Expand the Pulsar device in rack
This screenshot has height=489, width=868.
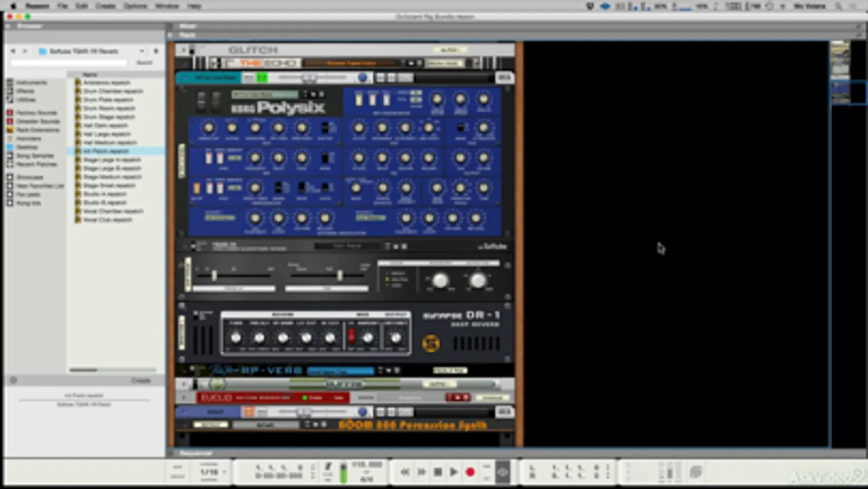(183, 385)
